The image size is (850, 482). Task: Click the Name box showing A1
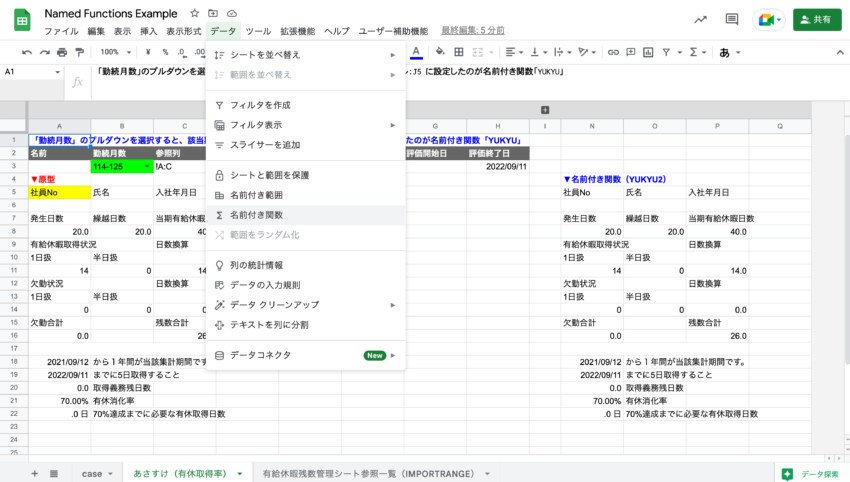coord(30,72)
